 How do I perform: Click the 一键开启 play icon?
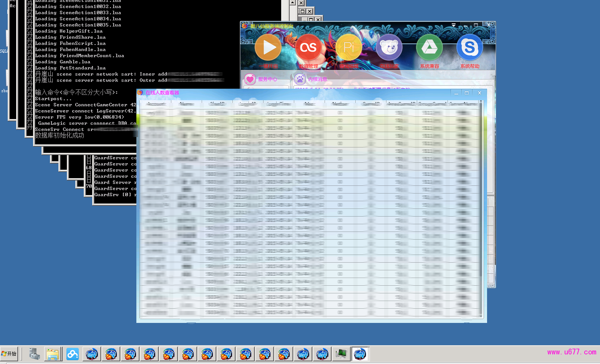coord(268,48)
